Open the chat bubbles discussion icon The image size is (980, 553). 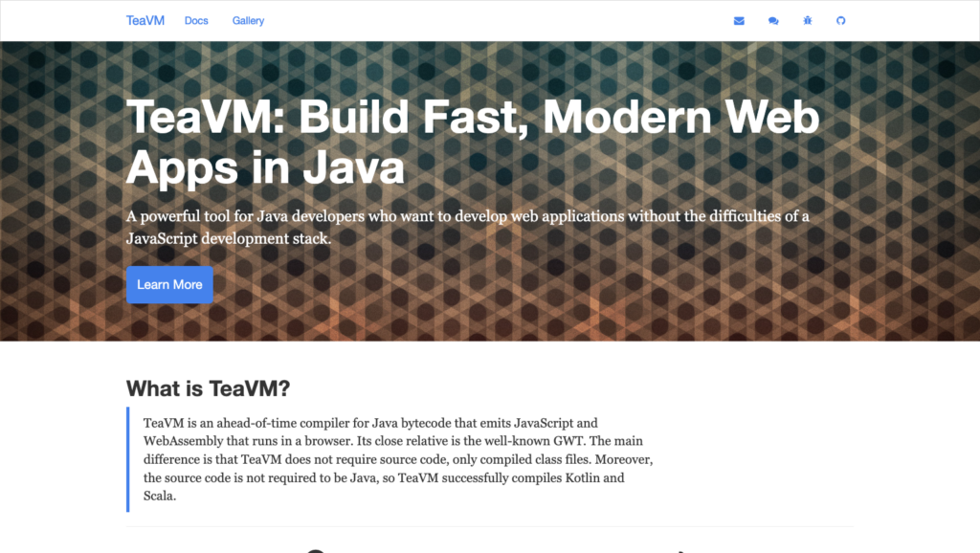(x=773, y=21)
